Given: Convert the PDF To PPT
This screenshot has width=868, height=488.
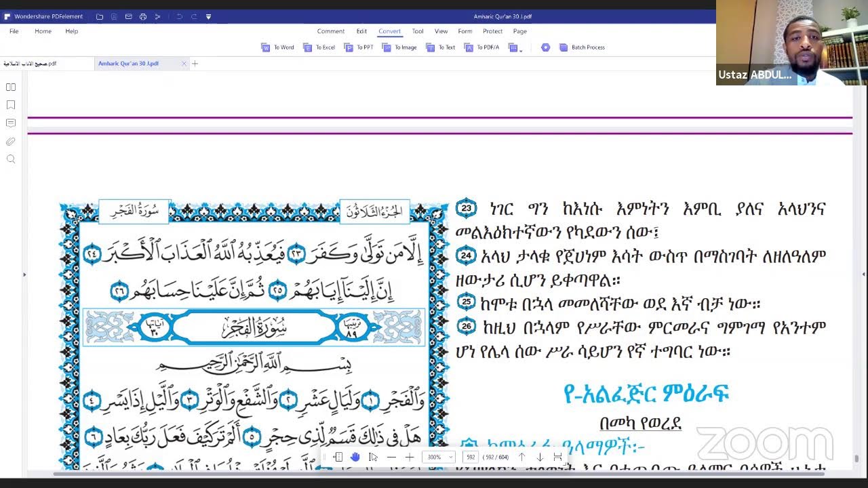Looking at the screenshot, I should pos(359,47).
